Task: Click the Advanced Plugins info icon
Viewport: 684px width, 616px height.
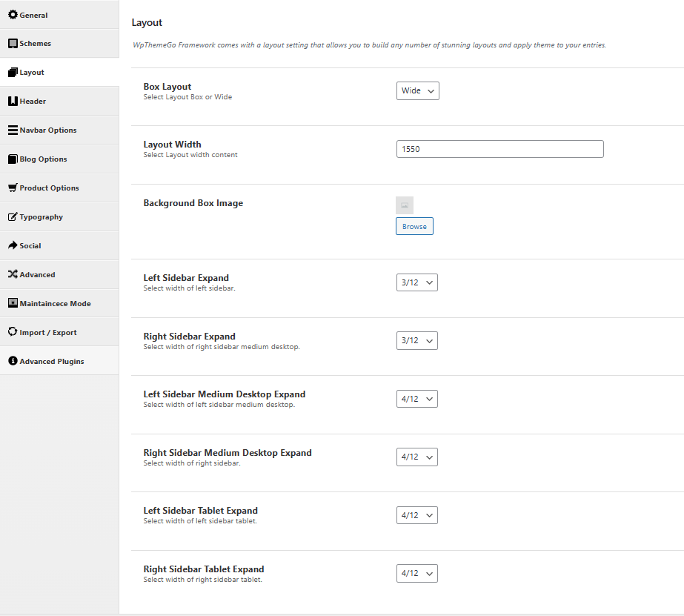Action: [13, 361]
